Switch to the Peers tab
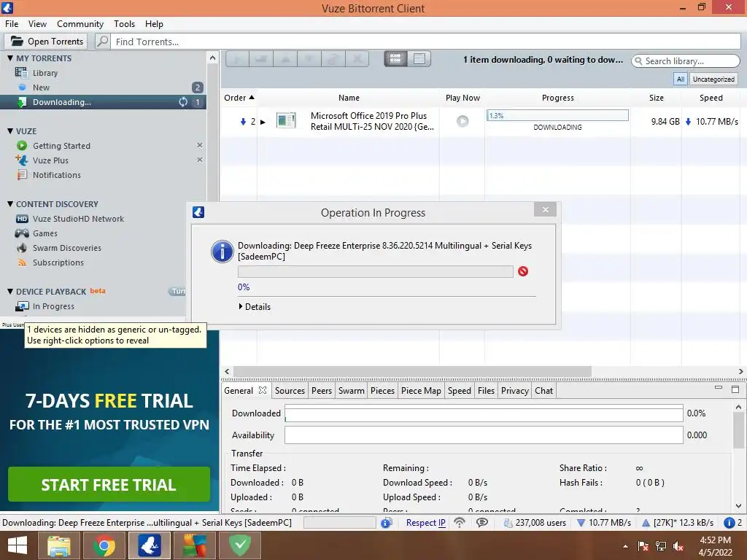Image resolution: width=747 pixels, height=560 pixels. (x=322, y=391)
